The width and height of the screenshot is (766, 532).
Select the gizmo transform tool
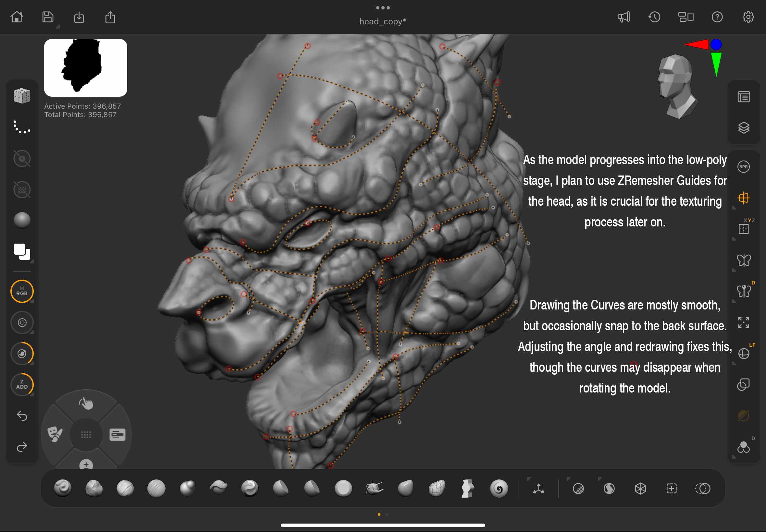538,489
